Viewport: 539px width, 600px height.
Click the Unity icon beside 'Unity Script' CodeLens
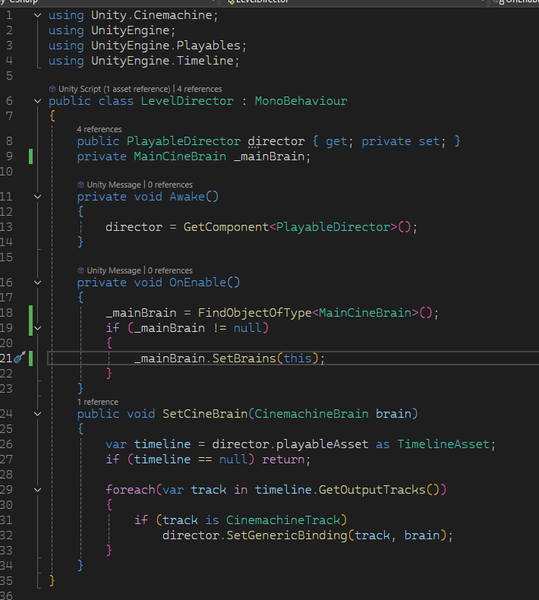click(52, 89)
